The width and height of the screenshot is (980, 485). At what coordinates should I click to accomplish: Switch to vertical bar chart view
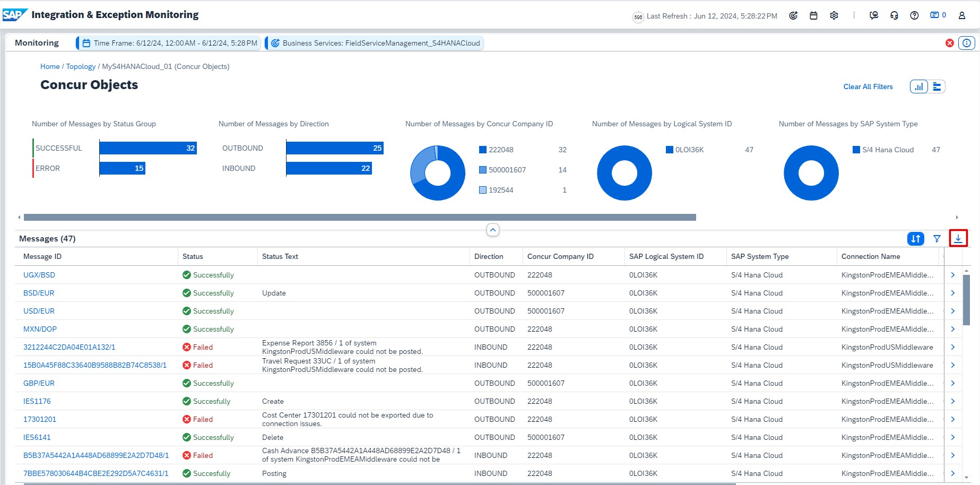(x=918, y=86)
